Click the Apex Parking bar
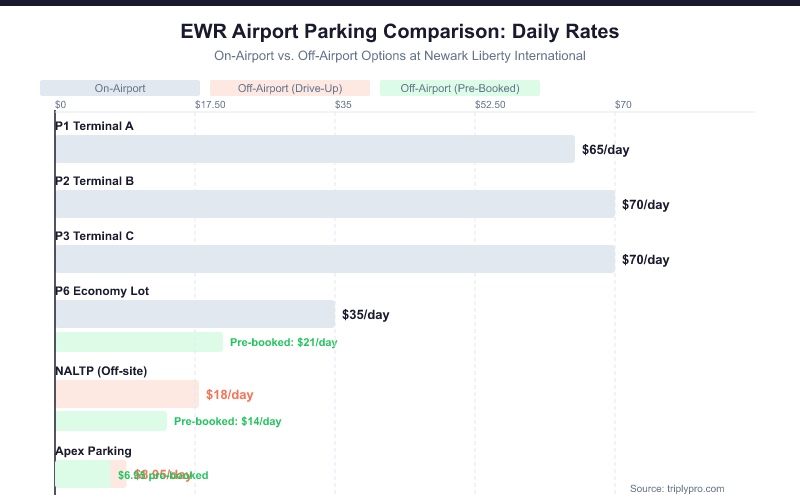This screenshot has height=500, width=800. click(83, 474)
